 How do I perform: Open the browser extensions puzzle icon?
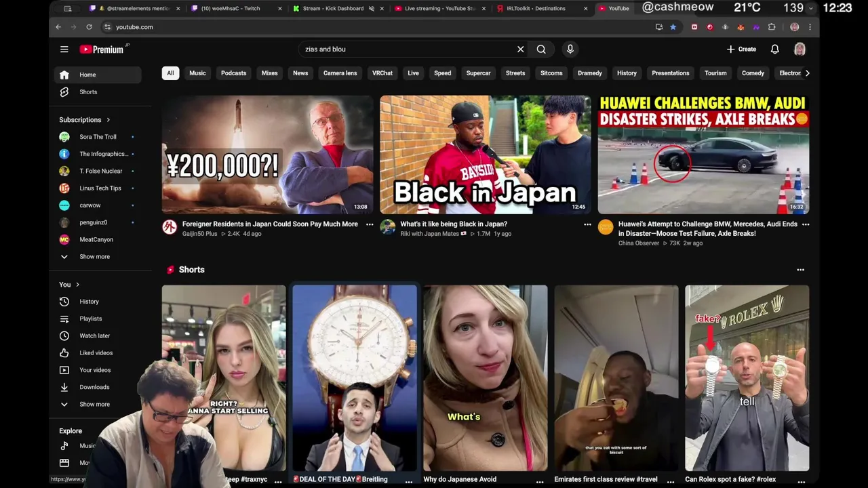(x=772, y=26)
